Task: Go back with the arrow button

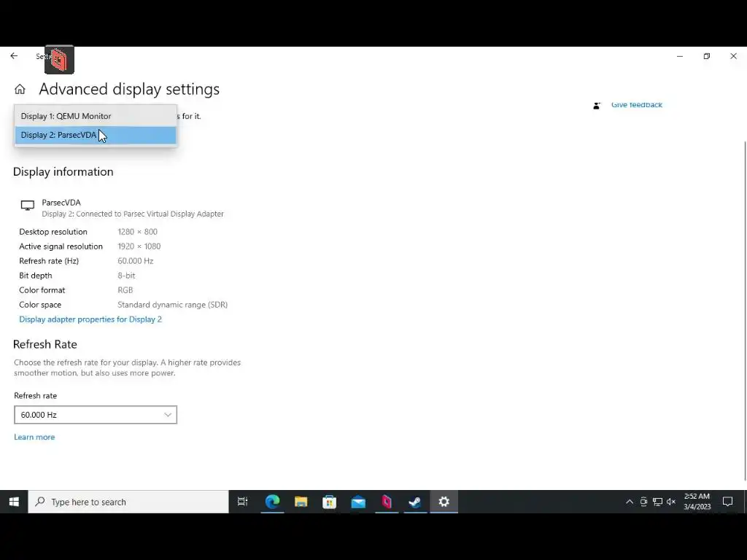Action: coord(14,55)
